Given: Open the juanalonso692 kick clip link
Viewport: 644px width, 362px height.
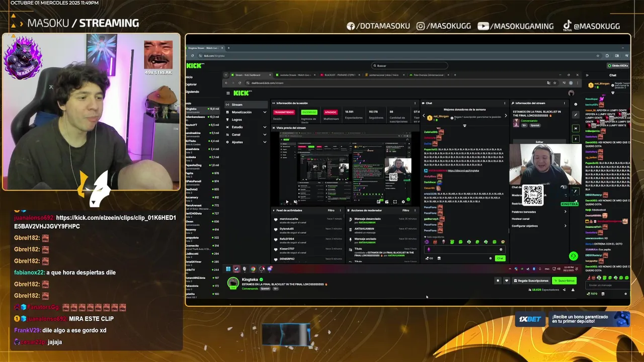Looking at the screenshot, I should click(95, 222).
